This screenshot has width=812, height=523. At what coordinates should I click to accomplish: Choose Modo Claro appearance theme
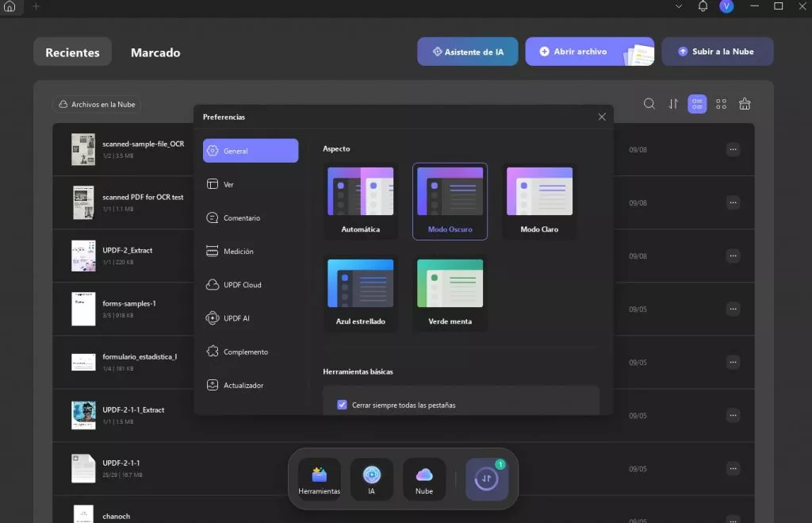pos(539,201)
